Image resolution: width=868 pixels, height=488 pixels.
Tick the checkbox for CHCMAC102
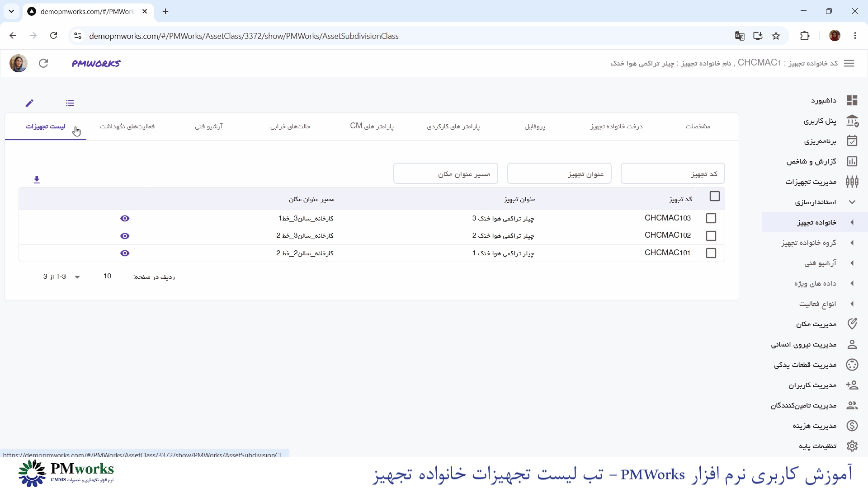point(711,236)
